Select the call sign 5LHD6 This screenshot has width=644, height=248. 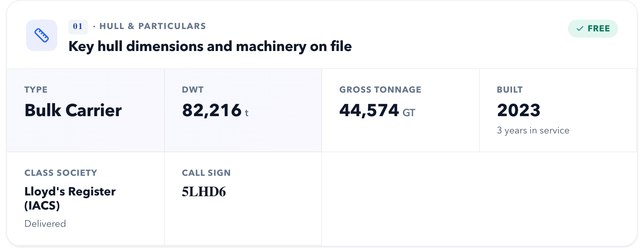204,192
